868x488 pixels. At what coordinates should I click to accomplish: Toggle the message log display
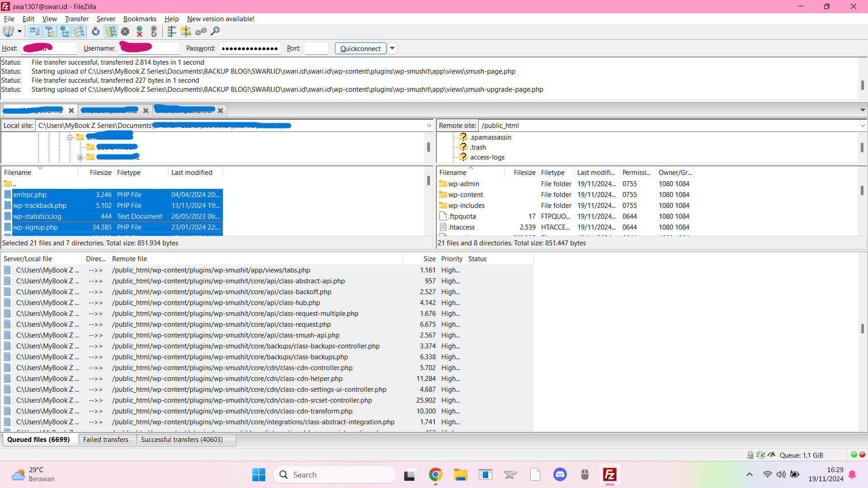(x=35, y=32)
